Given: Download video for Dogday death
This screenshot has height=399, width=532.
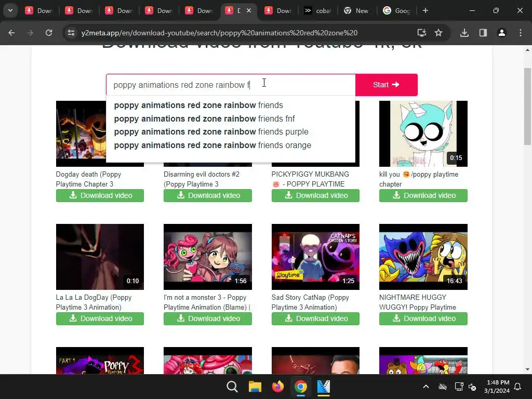Looking at the screenshot, I should coord(100,195).
